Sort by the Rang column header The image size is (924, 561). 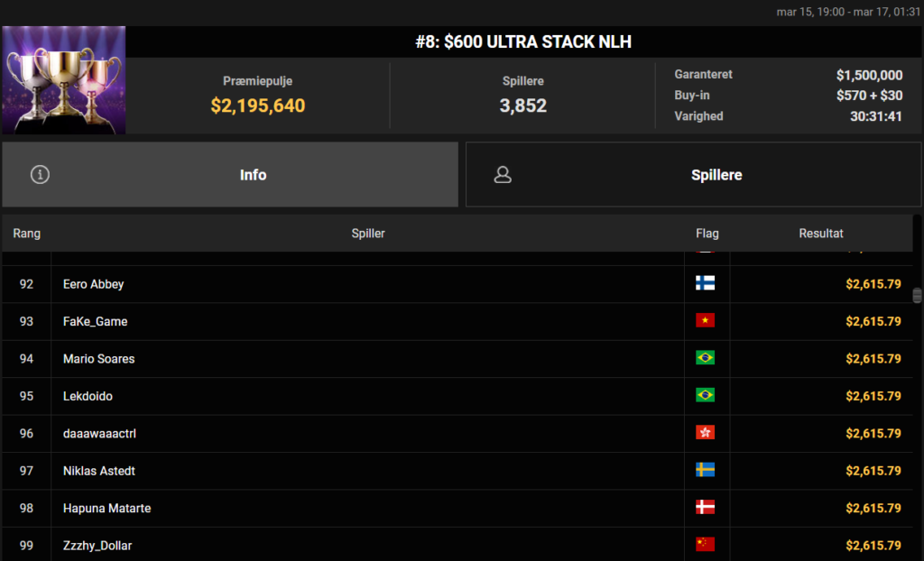click(x=27, y=234)
